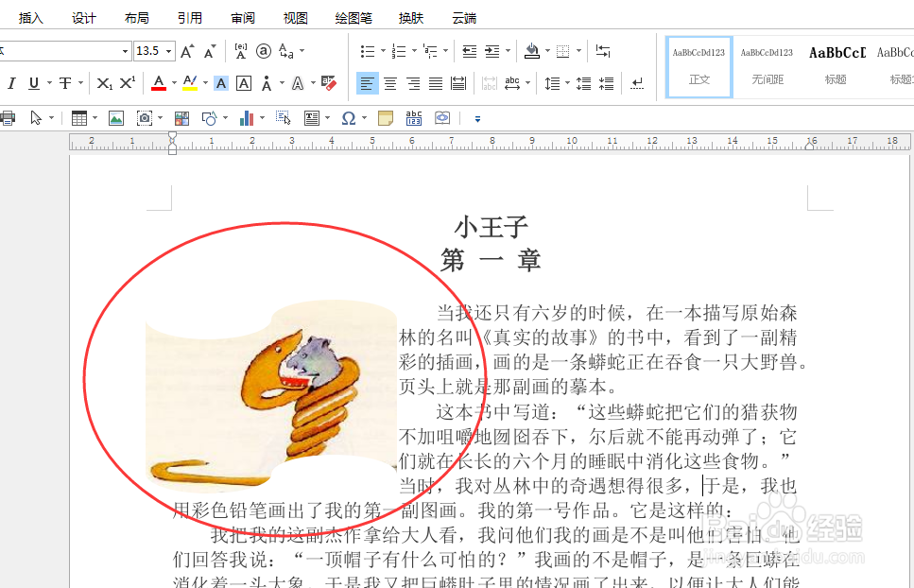
Task: Toggle strikethrough formatting
Action: click(x=65, y=83)
